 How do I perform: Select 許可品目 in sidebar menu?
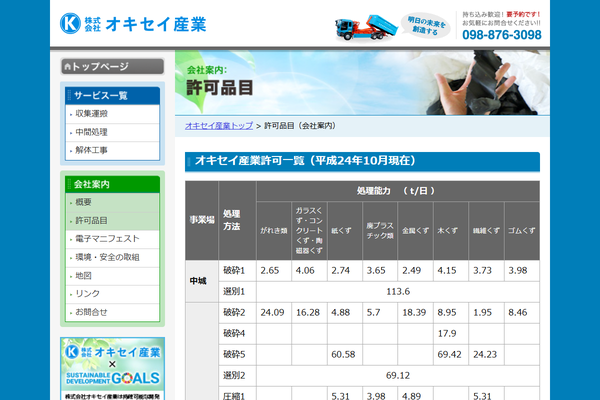click(x=112, y=221)
